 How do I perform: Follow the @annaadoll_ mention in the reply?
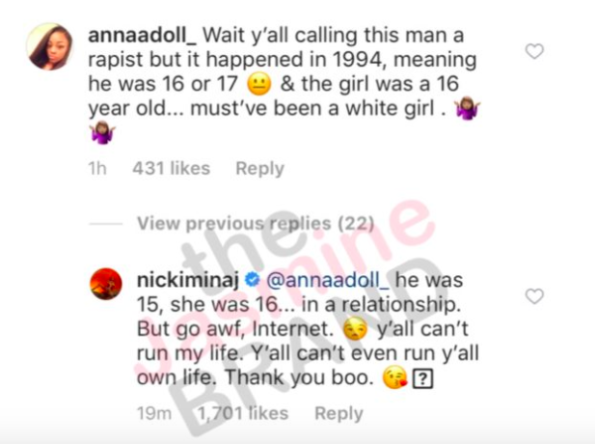click(x=327, y=281)
